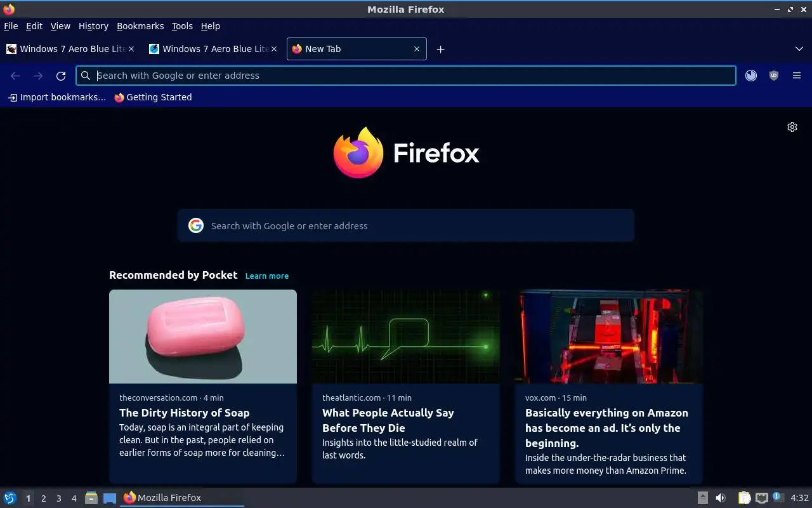This screenshot has width=812, height=508.
Task: Click the notification alert tray icon
Action: point(778,497)
